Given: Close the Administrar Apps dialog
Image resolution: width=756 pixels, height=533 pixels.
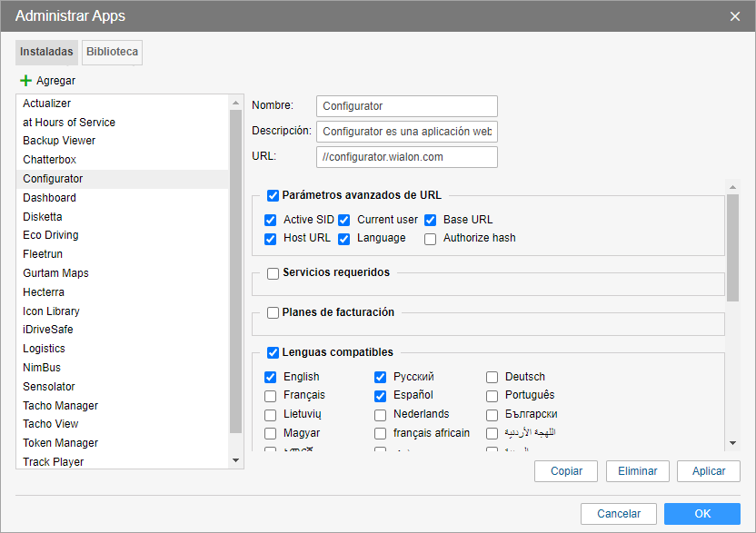Looking at the screenshot, I should pos(735,16).
